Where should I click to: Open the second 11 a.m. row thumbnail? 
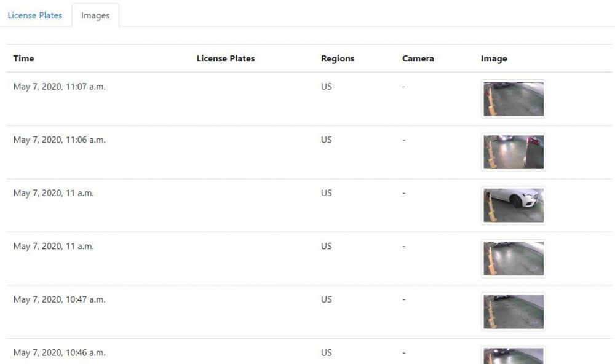tap(514, 258)
